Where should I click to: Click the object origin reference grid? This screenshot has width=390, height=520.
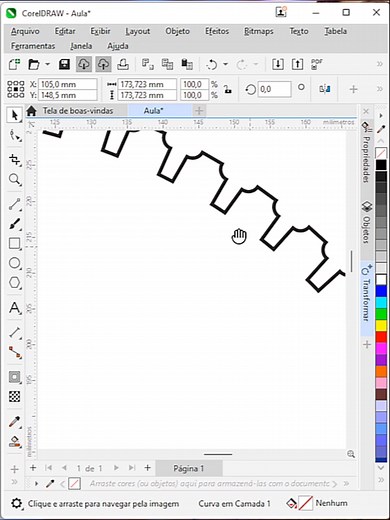click(x=16, y=89)
